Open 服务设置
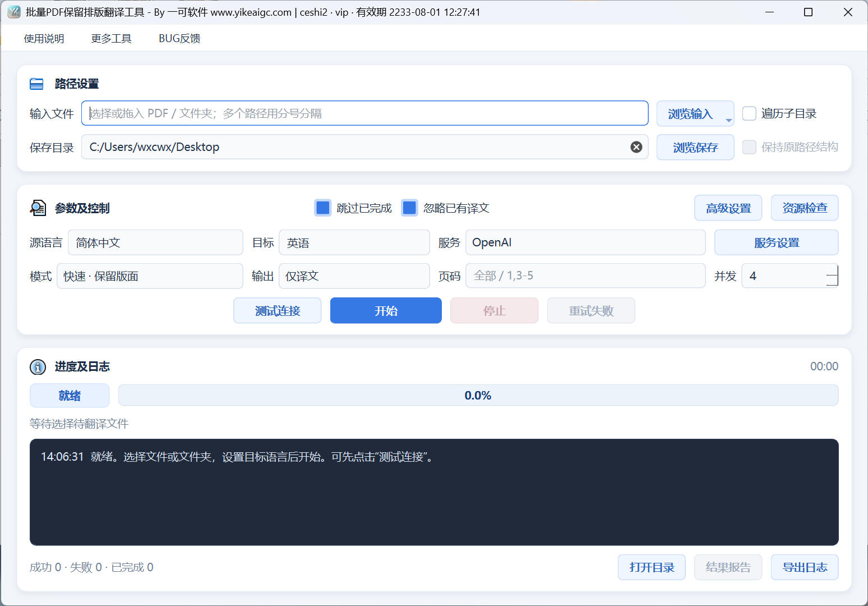868x606 pixels. tap(777, 242)
